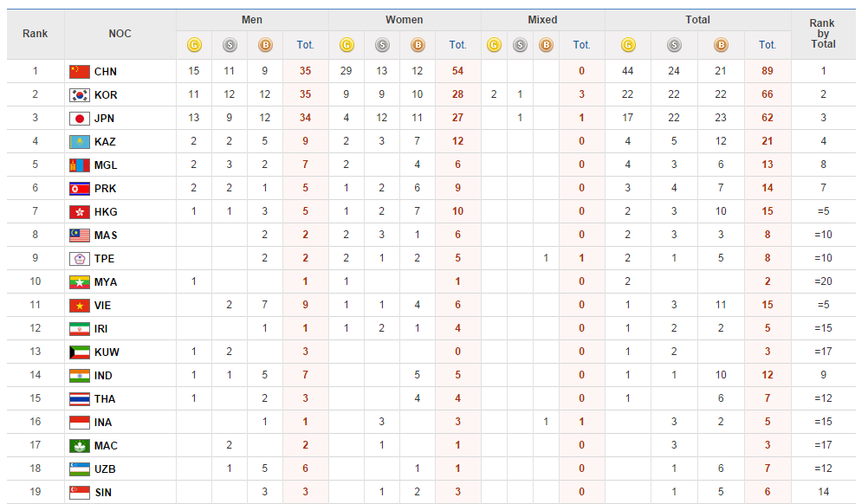Click the Men silver medal icon
Viewport: 868px width, 504px height.
pyautogui.click(x=230, y=45)
